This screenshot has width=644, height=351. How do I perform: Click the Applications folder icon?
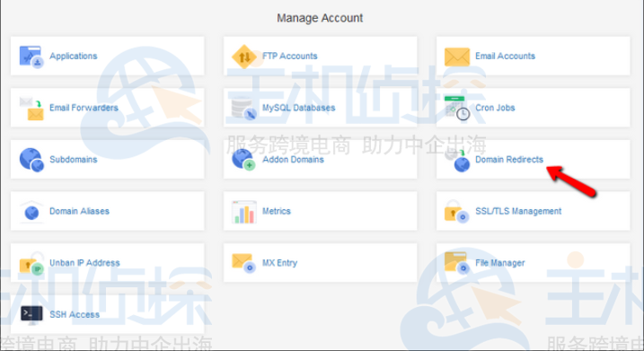coord(31,57)
